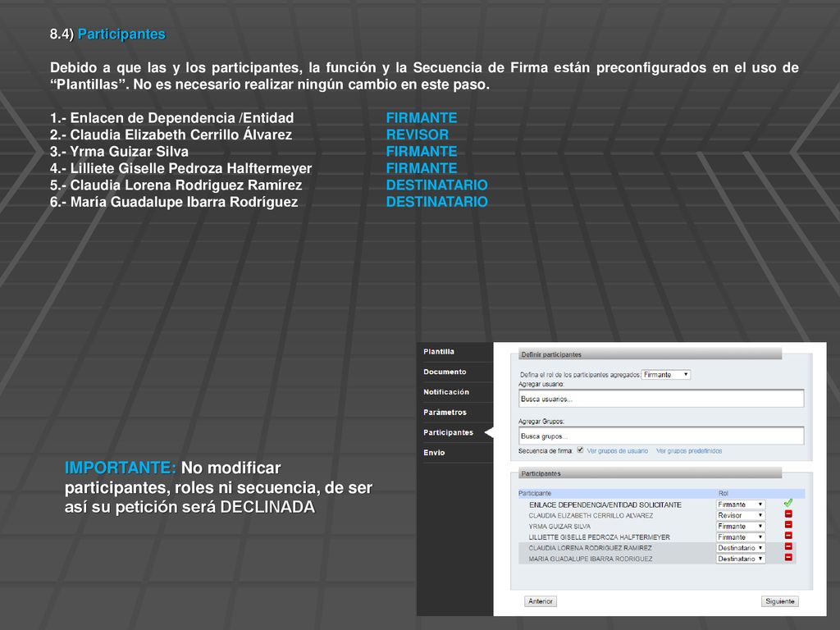This screenshot has width=840, height=630.
Task: Select the YRMA GUIZAR SILVA participant name
Action: (559, 527)
